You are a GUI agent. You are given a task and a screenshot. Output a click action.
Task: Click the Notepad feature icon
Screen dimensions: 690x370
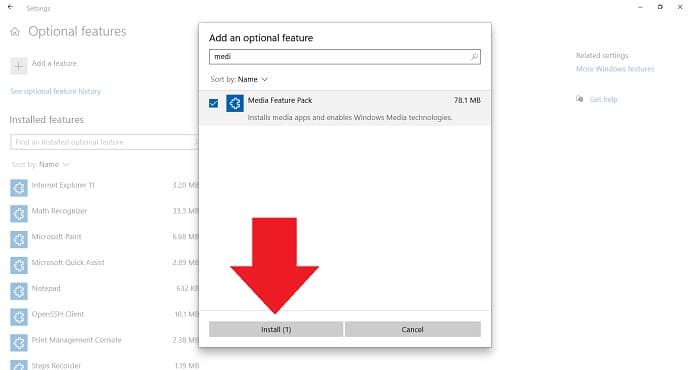pyautogui.click(x=19, y=291)
